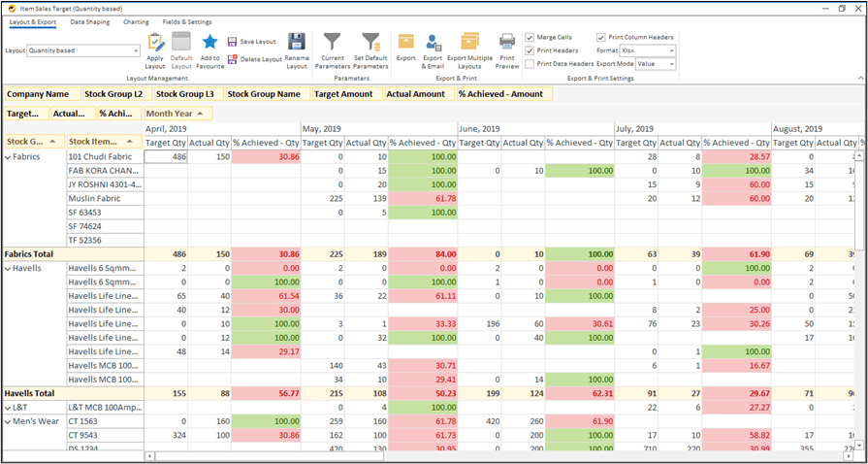Viewport: 868px width, 464px height.
Task: Click the Apply Layout icon
Action: (155, 42)
